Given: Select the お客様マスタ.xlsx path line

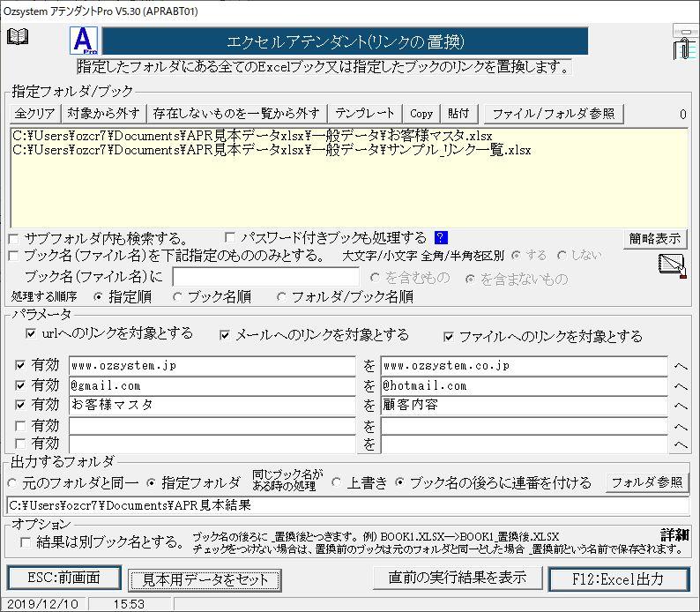Looking at the screenshot, I should coord(253,136).
